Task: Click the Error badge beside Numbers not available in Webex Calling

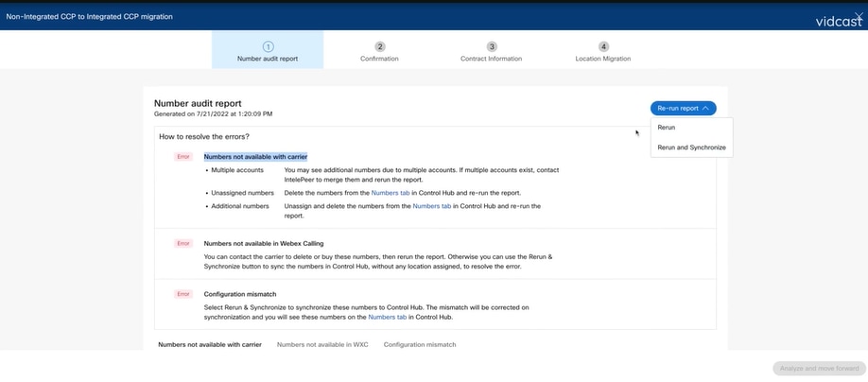Action: pos(183,243)
